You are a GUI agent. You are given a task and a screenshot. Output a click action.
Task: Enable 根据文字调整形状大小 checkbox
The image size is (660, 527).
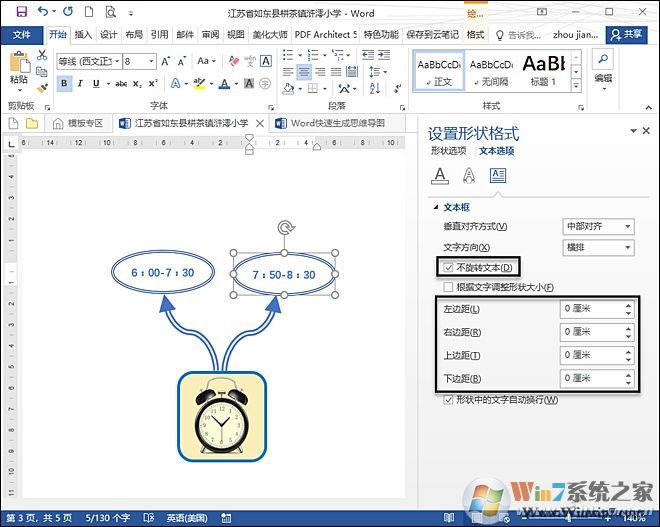point(448,287)
